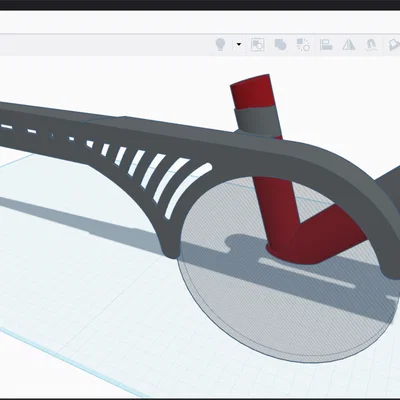Viewport: 400px width, 400px height.
Task: Click the longest curved slot in fender
Action: pos(188,190)
